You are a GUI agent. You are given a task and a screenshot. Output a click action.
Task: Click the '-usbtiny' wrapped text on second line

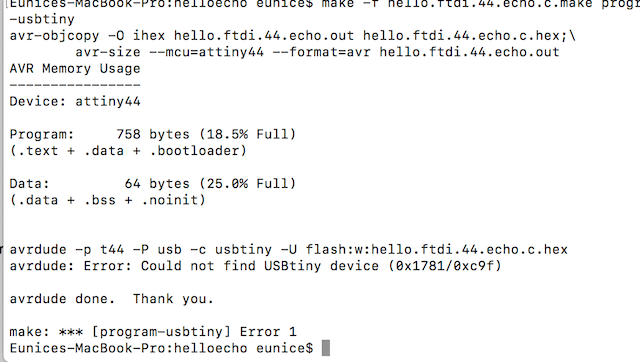[42, 19]
